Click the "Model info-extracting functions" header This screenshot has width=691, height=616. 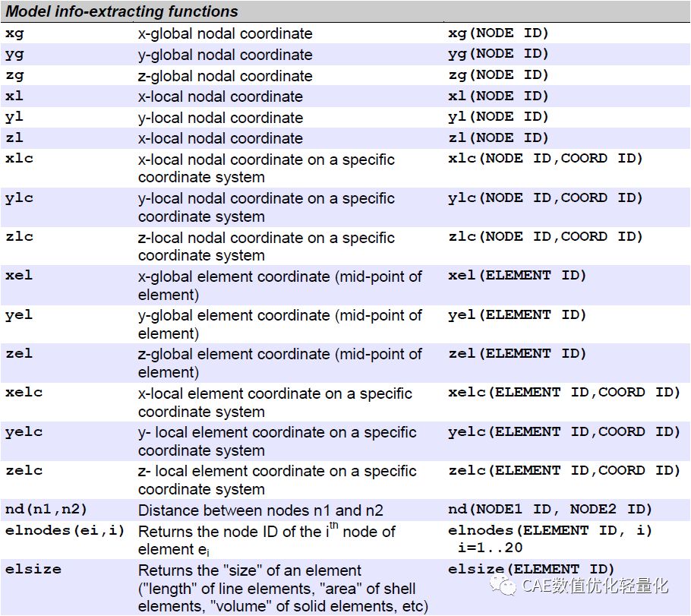[121, 11]
